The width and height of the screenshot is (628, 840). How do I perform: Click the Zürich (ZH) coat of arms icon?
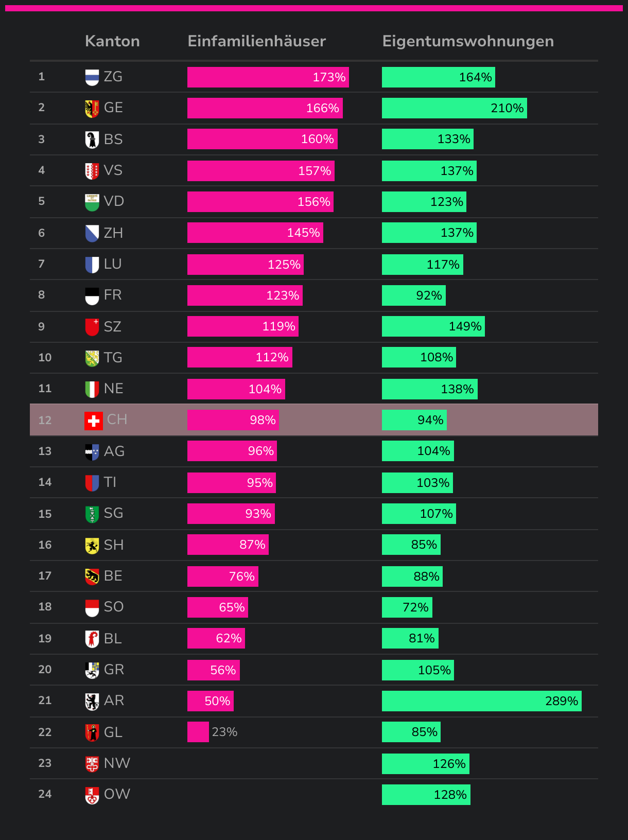pyautogui.click(x=92, y=233)
